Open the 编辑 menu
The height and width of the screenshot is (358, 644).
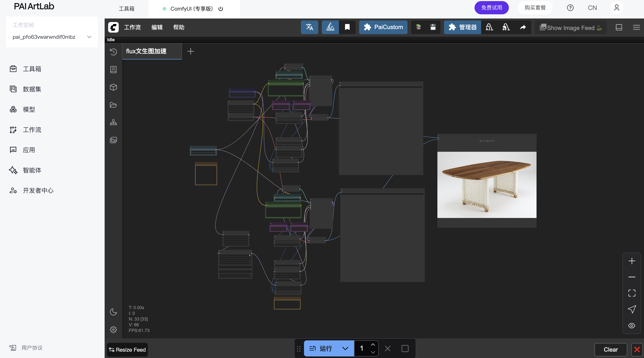click(x=157, y=27)
